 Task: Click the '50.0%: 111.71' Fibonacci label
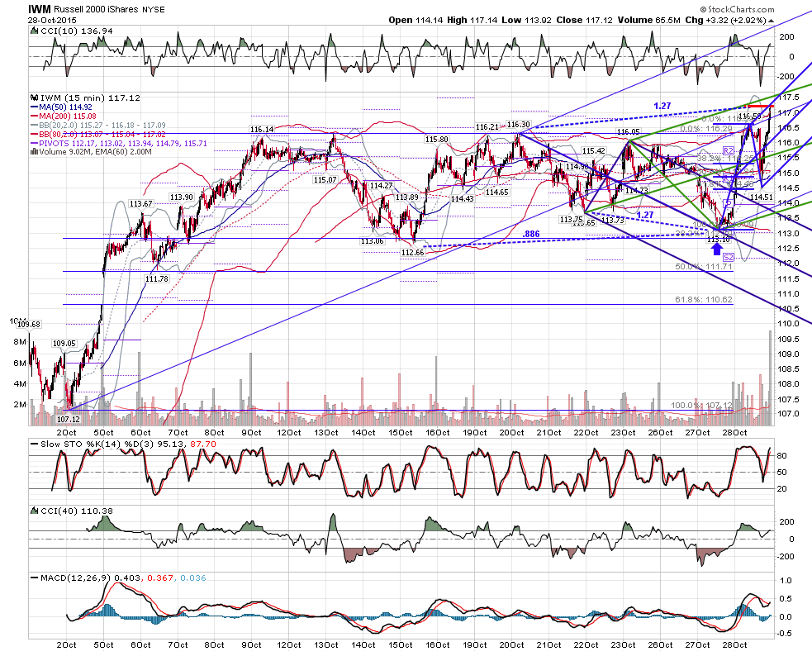(x=704, y=267)
